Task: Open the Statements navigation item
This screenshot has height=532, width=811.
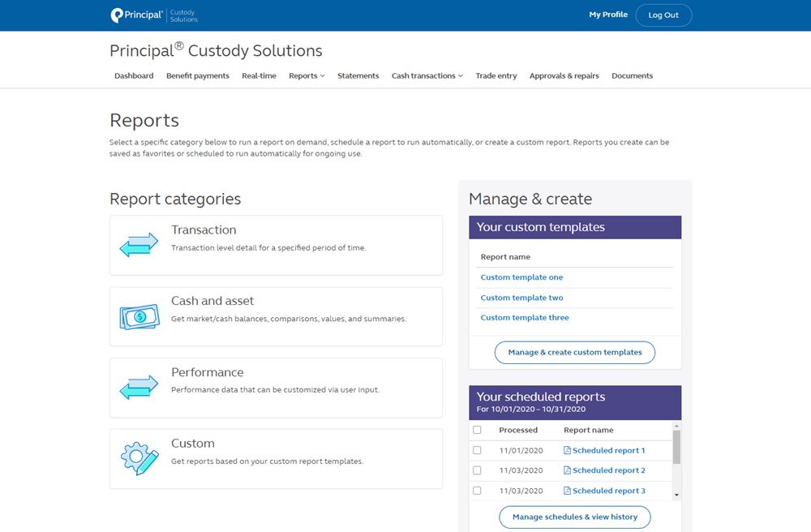Action: pyautogui.click(x=358, y=75)
